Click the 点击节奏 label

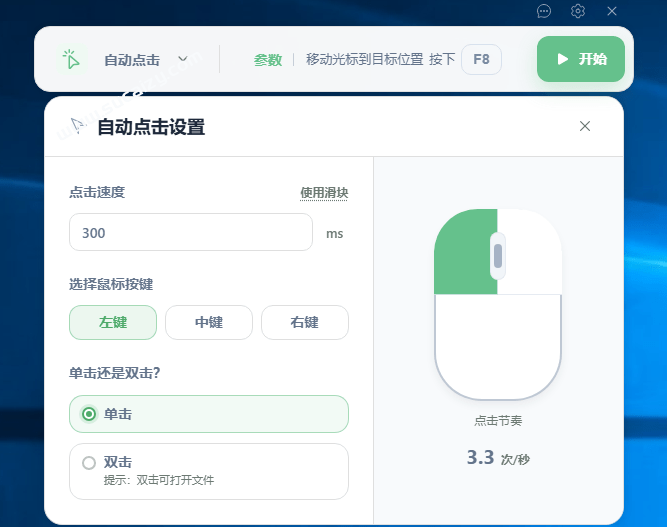tap(498, 421)
